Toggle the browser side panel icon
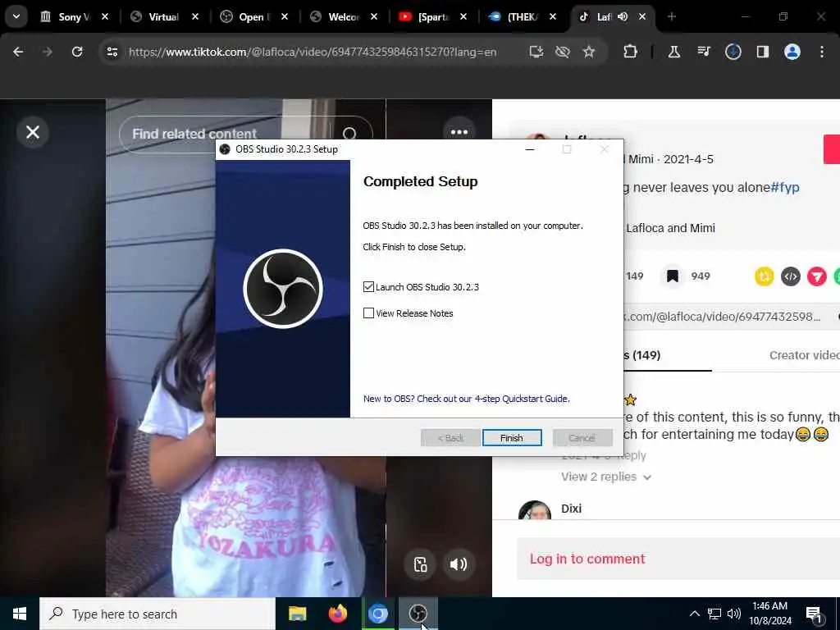 [x=762, y=52]
